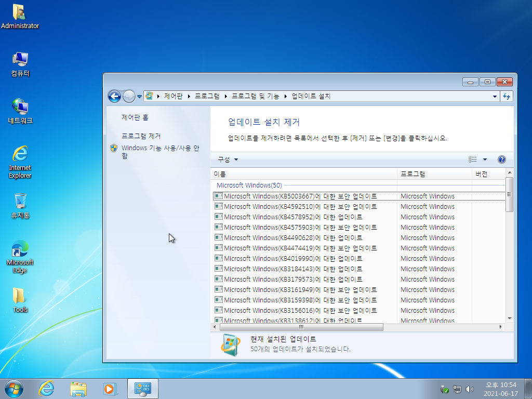The image size is (532, 399).
Task: Click the network tray icon
Action: (x=457, y=389)
